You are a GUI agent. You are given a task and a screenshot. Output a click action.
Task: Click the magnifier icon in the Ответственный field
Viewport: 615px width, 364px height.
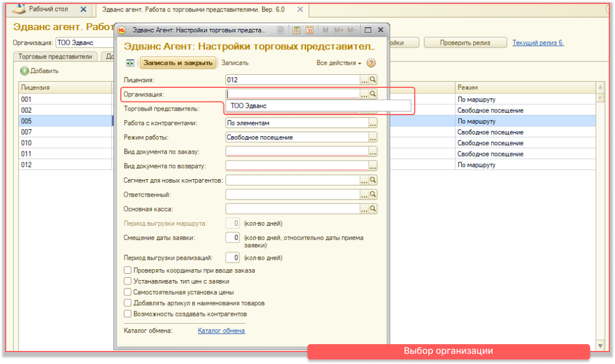click(x=373, y=194)
